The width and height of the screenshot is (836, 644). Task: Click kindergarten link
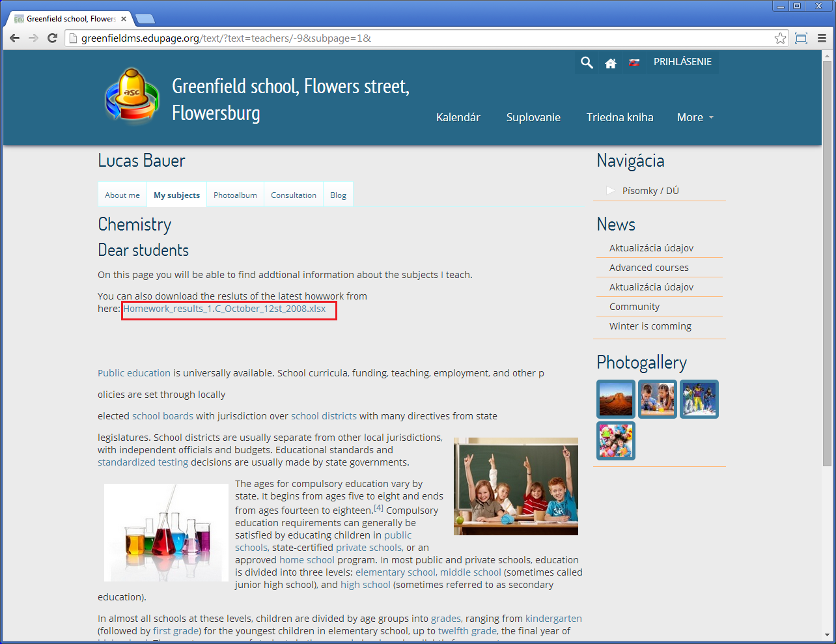(x=553, y=619)
